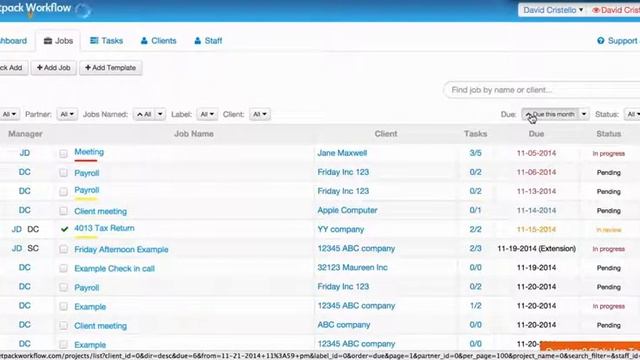Open client ABC company
640x360 pixels.
pyautogui.click(x=344, y=325)
